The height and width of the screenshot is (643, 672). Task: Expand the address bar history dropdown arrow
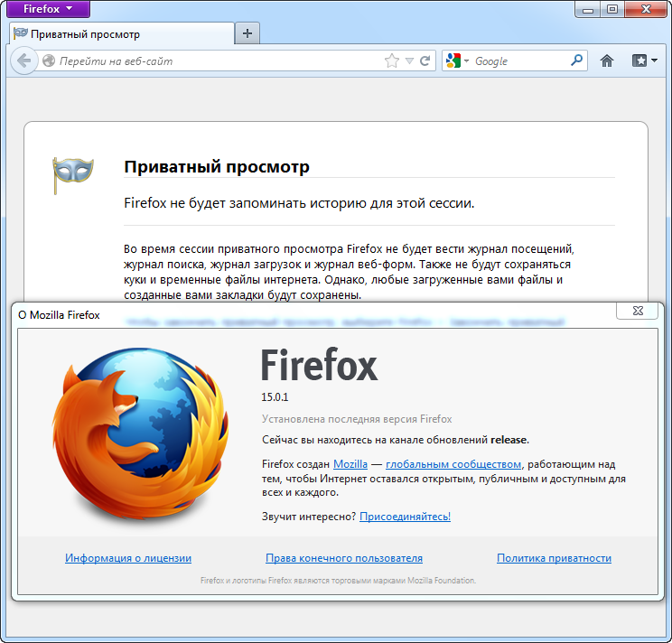click(410, 61)
